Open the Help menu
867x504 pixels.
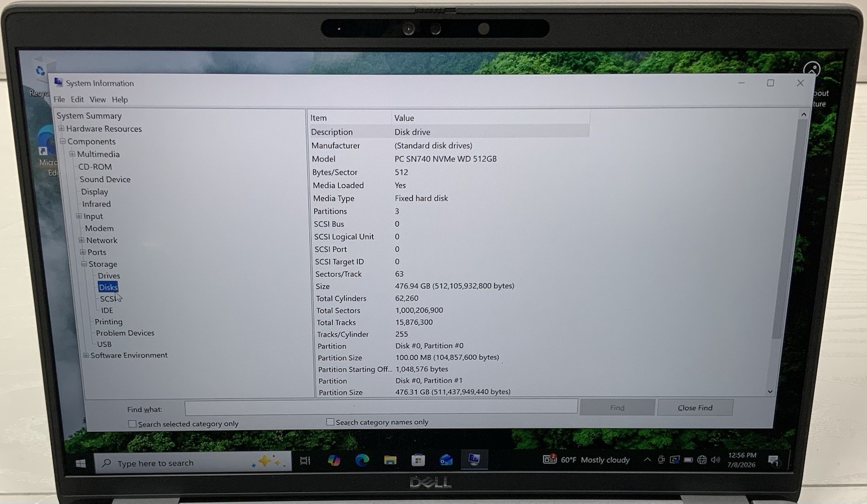(x=120, y=99)
